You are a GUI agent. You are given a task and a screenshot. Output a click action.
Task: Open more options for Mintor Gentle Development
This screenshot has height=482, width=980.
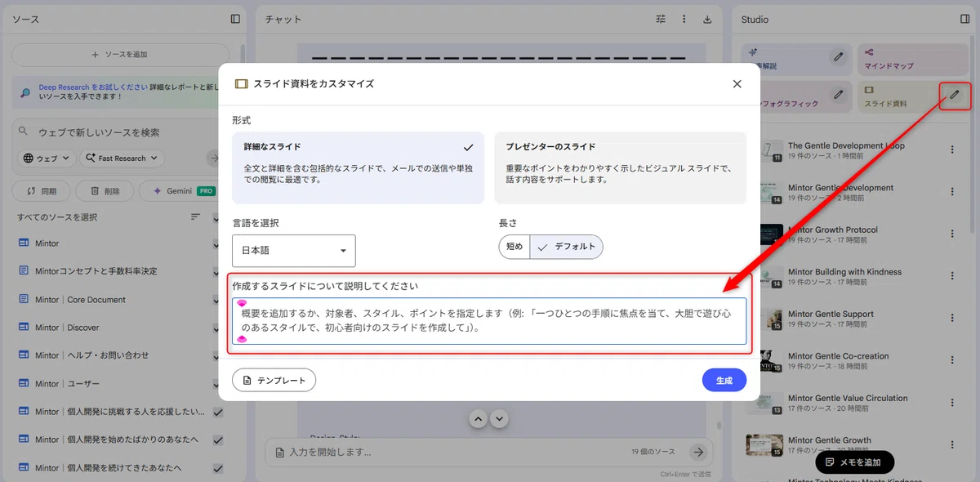point(952,192)
